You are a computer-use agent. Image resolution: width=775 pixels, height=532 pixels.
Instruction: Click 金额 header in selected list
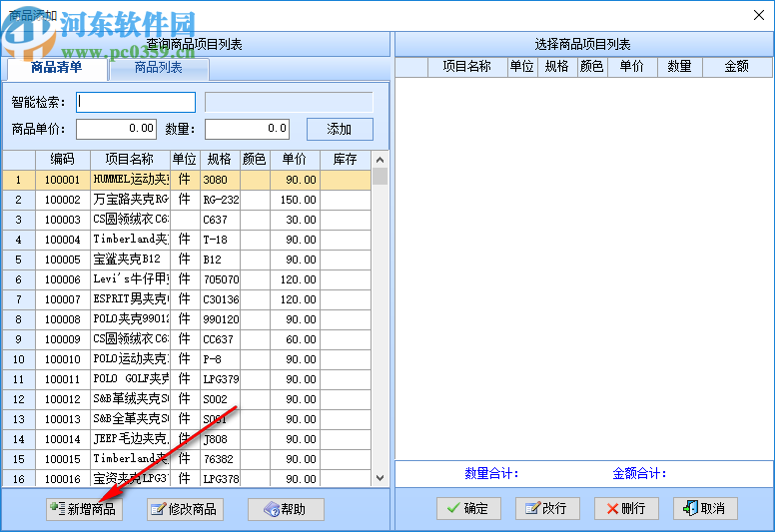736,67
